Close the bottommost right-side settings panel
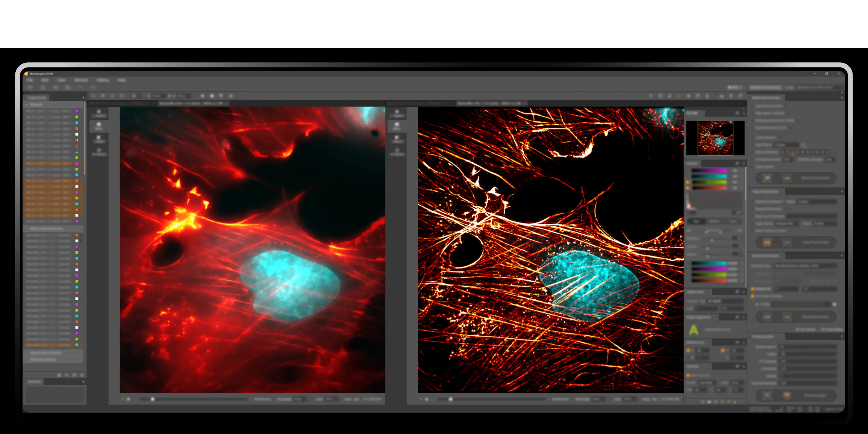Screen dimensions: 868x434 [x=841, y=336]
